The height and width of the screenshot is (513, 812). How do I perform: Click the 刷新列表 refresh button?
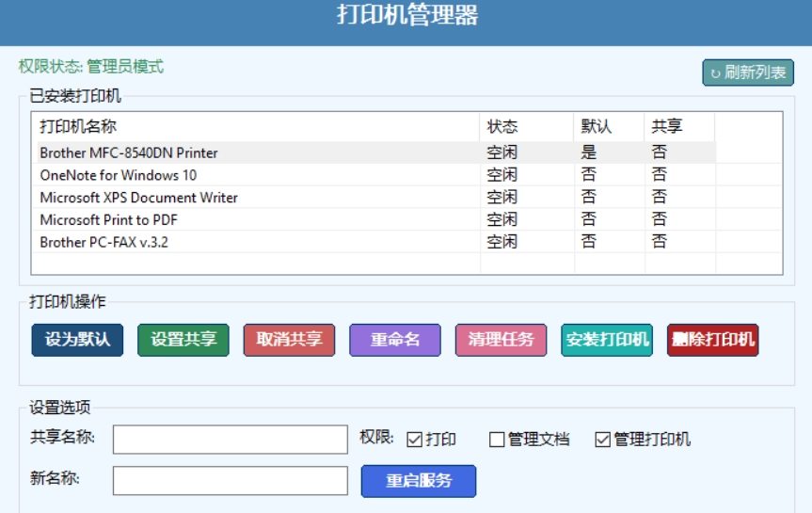point(748,72)
